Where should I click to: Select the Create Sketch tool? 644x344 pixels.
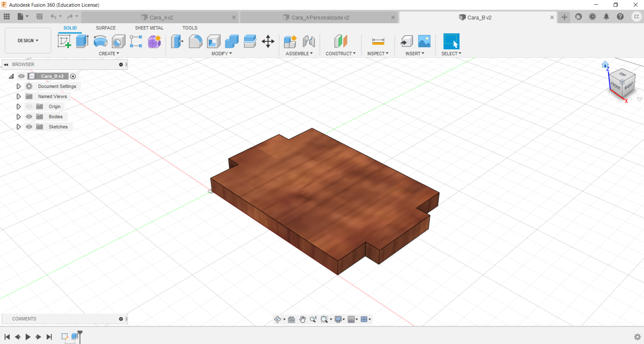click(x=64, y=41)
